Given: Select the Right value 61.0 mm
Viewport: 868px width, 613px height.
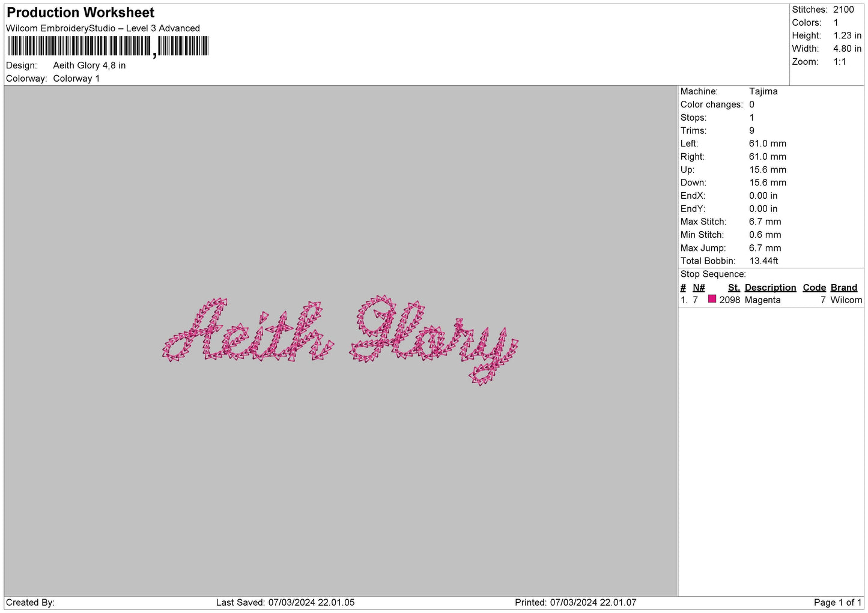Looking at the screenshot, I should (767, 157).
